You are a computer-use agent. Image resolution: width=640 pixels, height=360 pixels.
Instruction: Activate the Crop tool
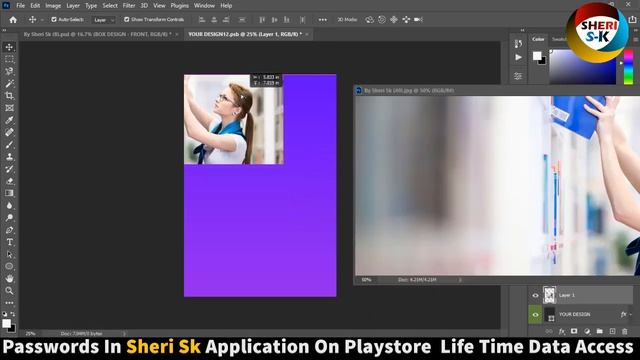pos(9,96)
